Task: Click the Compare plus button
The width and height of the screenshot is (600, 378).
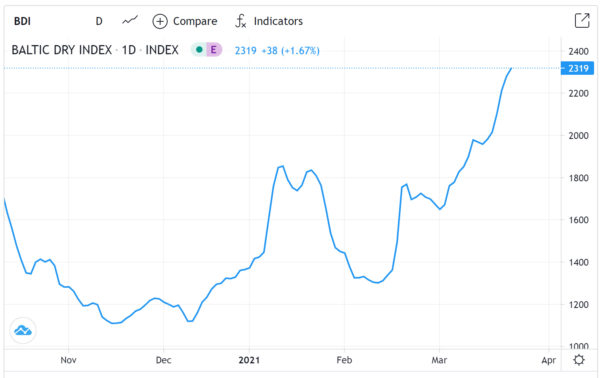Action: pyautogui.click(x=160, y=21)
